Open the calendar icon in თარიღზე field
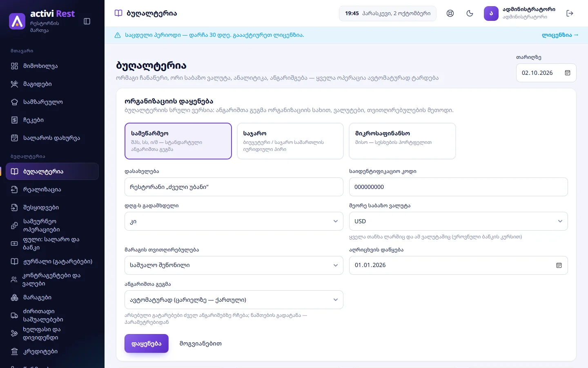This screenshot has width=588, height=368. 567,73
